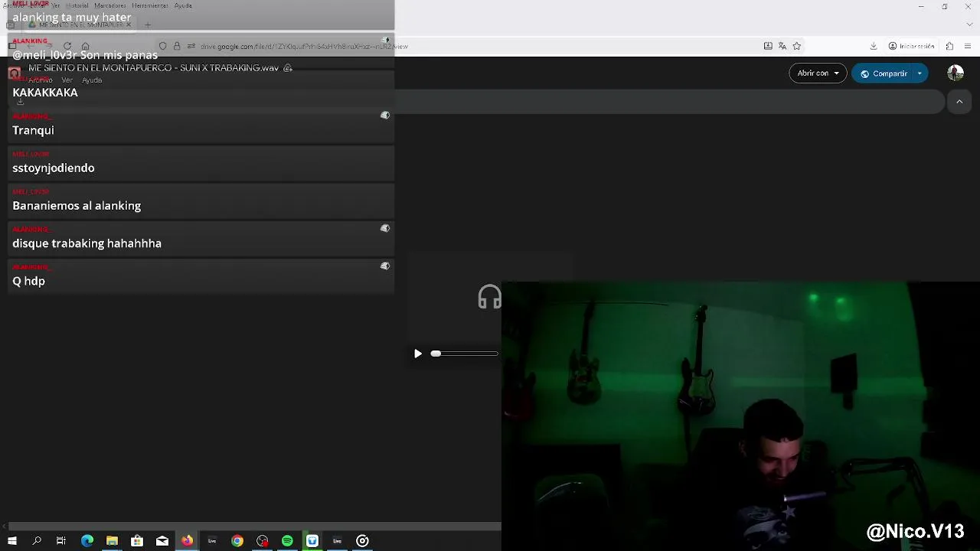Click chat message 'sstoynjodiendo'
Viewport: 980px width, 551px height.
click(x=54, y=168)
